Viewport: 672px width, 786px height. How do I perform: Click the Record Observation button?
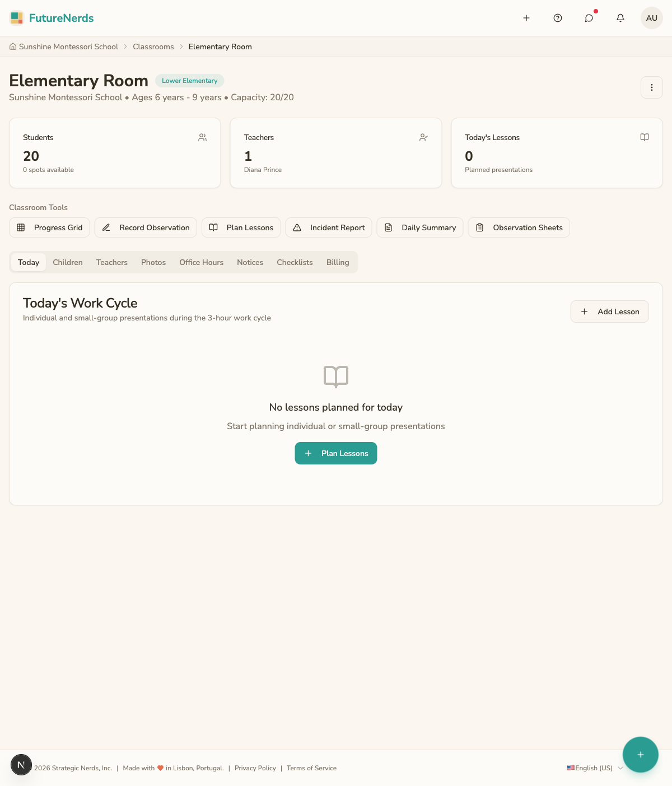[146, 227]
